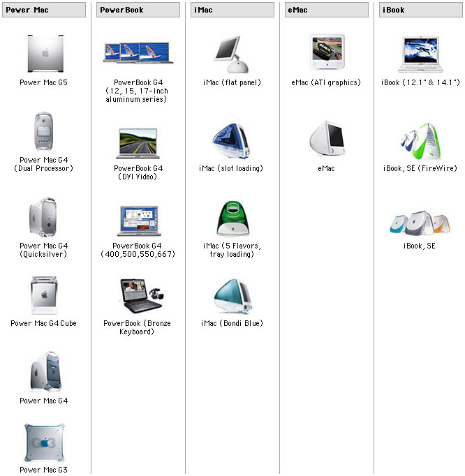Click the black PowerBook Bronze Keyboard image
The image size is (465, 476).
point(142,296)
